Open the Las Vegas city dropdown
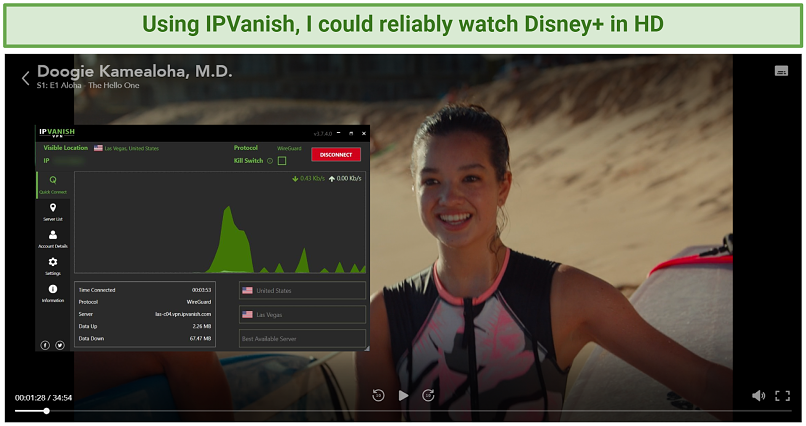This screenshot has height=426, width=806. click(302, 314)
